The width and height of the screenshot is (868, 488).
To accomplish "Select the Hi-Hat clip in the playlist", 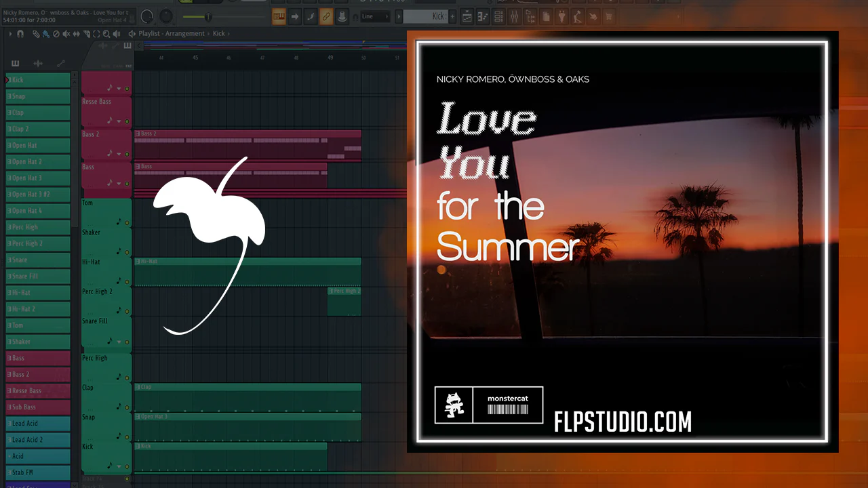I will click(248, 272).
